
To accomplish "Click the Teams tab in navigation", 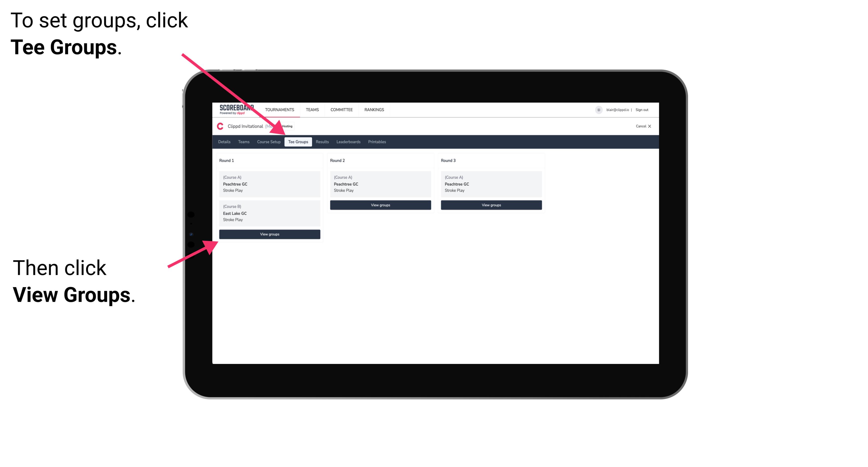I will tap(242, 142).
